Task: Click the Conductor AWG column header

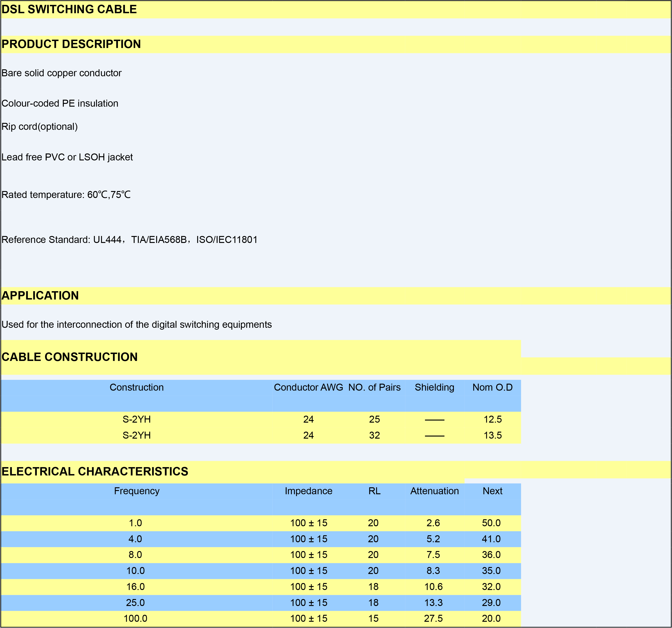Action: click(x=308, y=388)
